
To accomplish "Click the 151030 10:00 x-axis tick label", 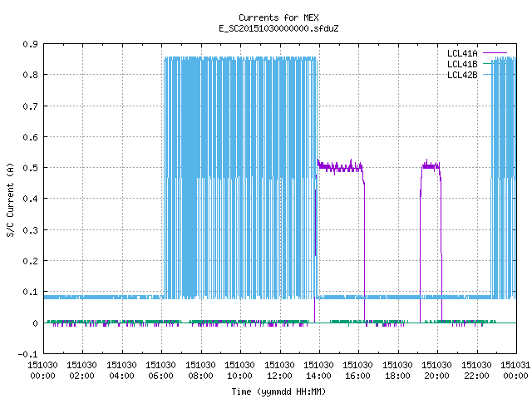I will [x=239, y=371].
